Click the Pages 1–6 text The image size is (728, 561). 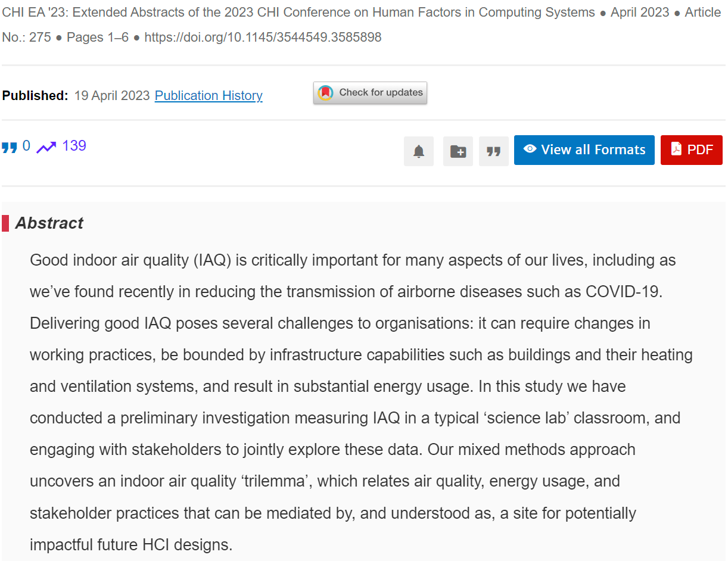click(x=98, y=37)
